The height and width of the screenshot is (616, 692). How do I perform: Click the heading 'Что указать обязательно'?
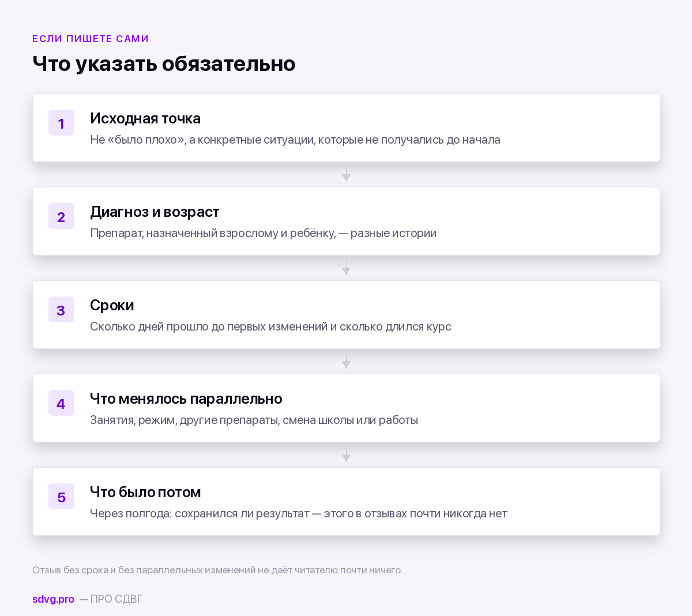tap(164, 63)
